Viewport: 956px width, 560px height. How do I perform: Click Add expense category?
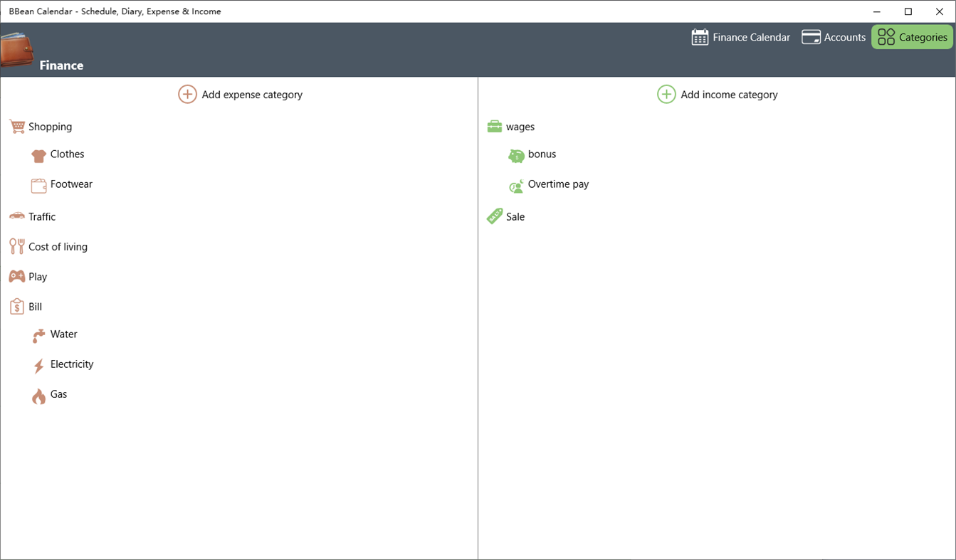click(x=240, y=94)
